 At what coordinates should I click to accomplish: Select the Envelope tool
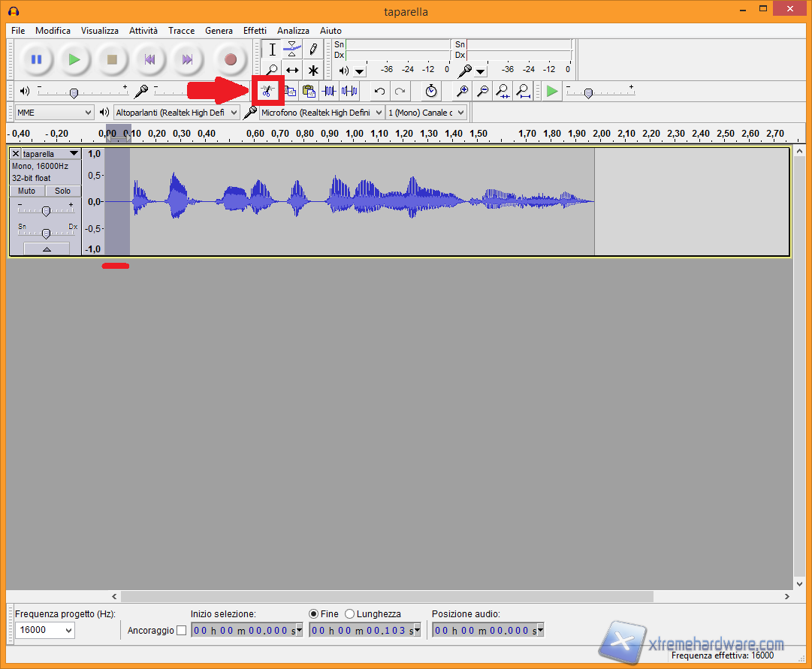pos(292,50)
